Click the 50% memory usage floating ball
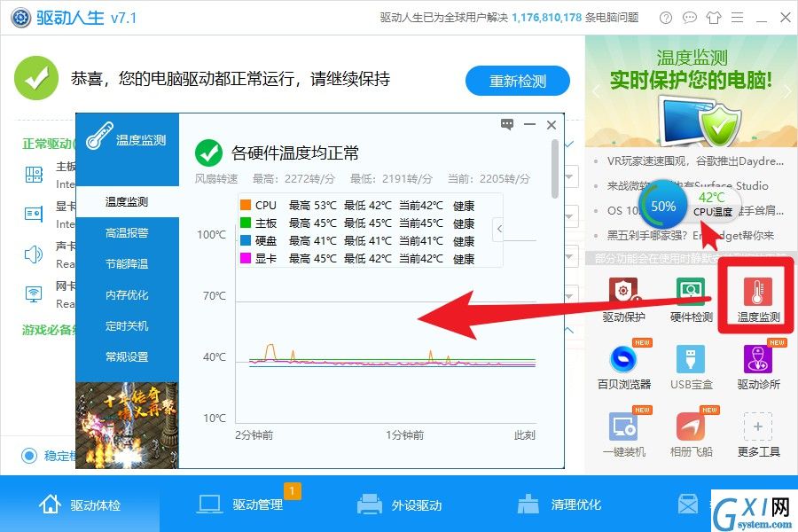 pos(663,207)
